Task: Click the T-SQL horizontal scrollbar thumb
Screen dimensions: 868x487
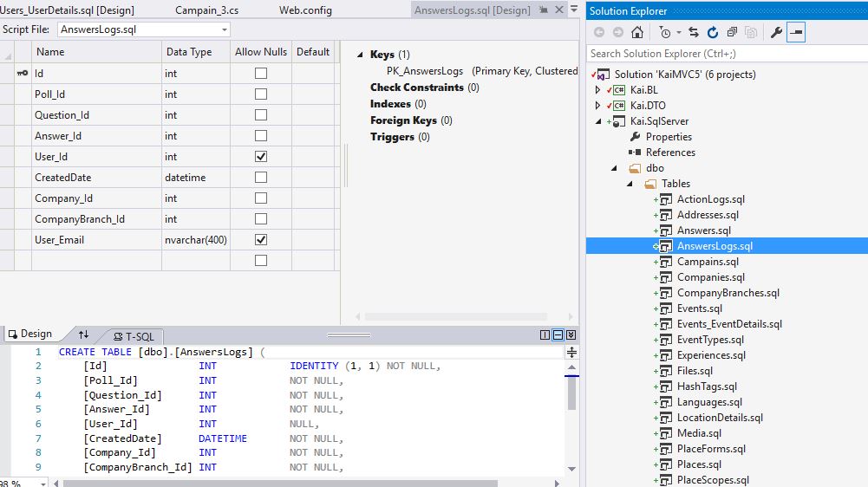Action: [x=279, y=484]
